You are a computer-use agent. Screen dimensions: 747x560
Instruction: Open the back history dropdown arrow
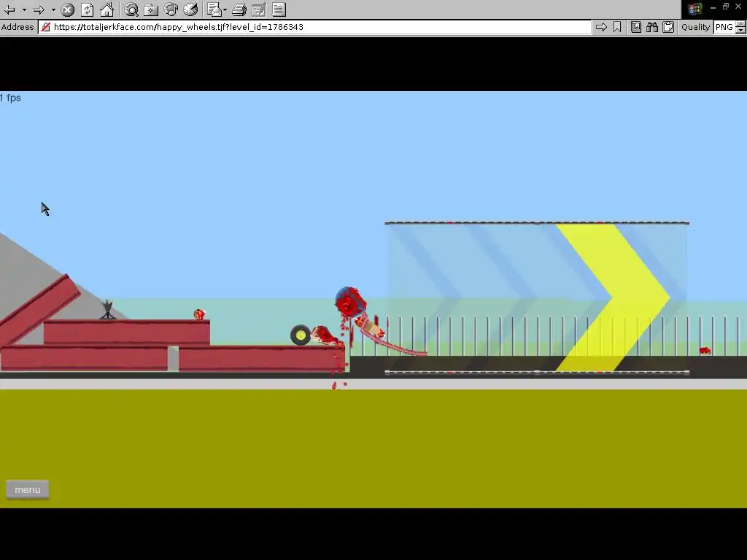(x=24, y=9)
